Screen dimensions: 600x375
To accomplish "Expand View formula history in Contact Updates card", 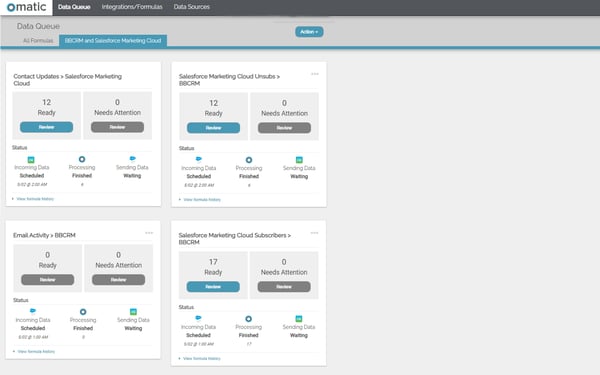I will pyautogui.click(x=33, y=199).
